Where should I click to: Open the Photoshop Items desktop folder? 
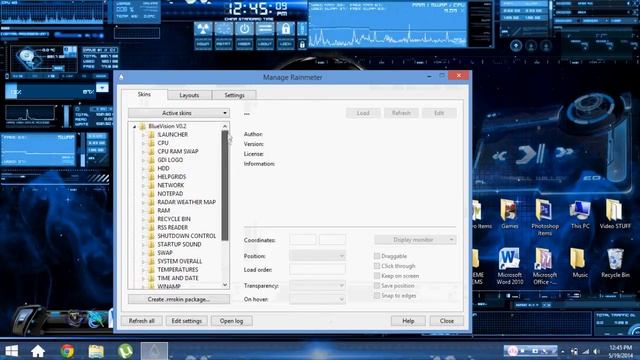click(x=544, y=217)
